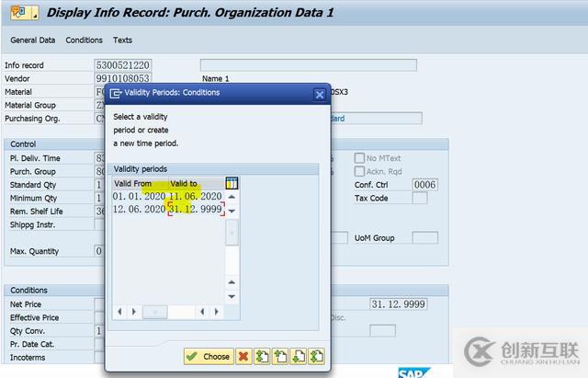Click the Info record number field 5300521220
The image size is (588, 378).
click(x=122, y=65)
